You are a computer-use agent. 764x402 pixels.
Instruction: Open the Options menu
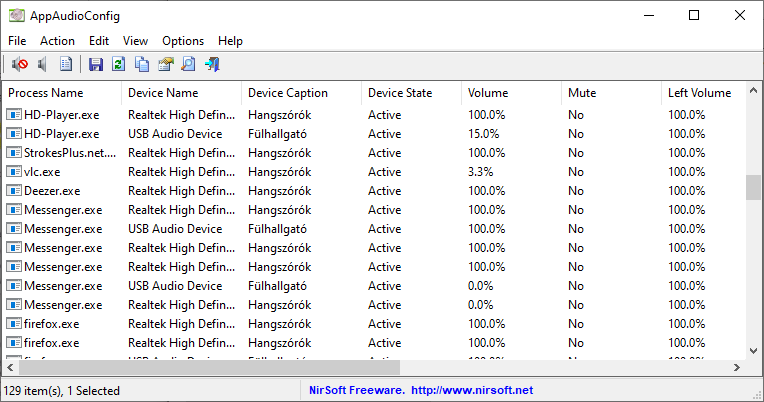183,41
